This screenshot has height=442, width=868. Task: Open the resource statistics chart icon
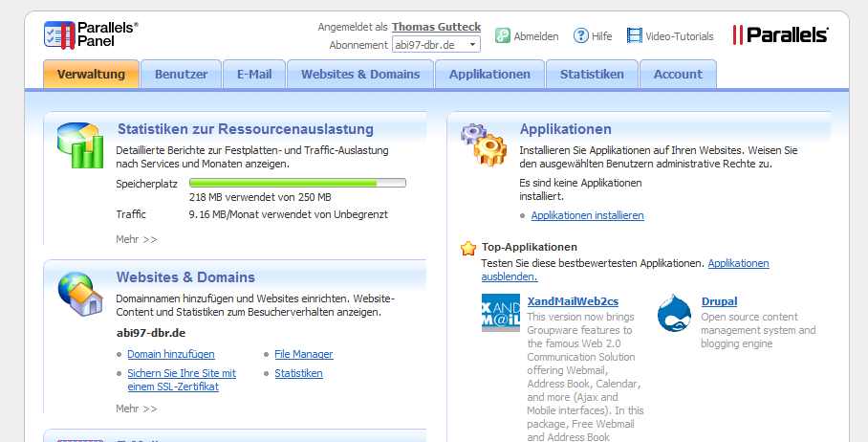[81, 145]
